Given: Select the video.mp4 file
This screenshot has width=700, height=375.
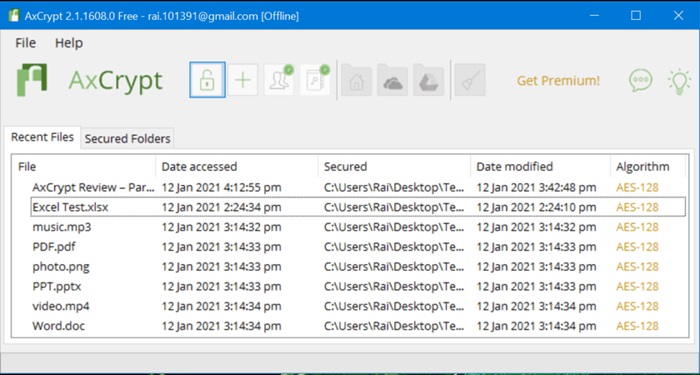Looking at the screenshot, I should pos(358,306).
